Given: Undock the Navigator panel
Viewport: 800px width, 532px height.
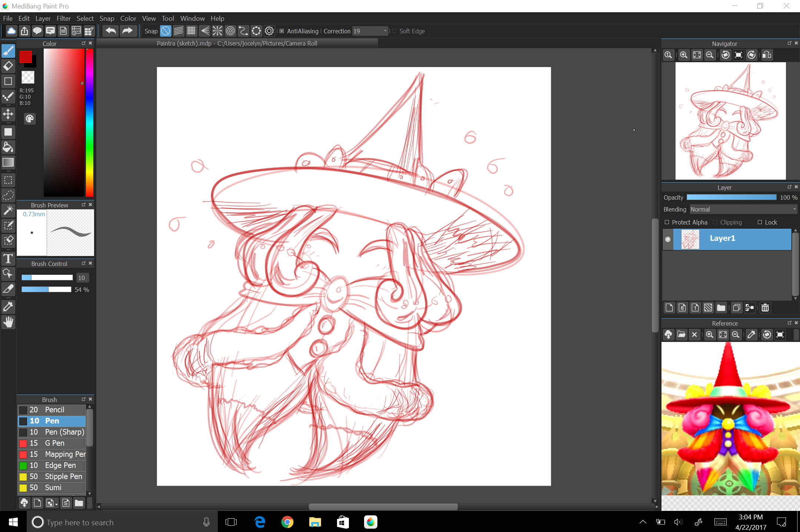Looking at the screenshot, I should click(789, 43).
